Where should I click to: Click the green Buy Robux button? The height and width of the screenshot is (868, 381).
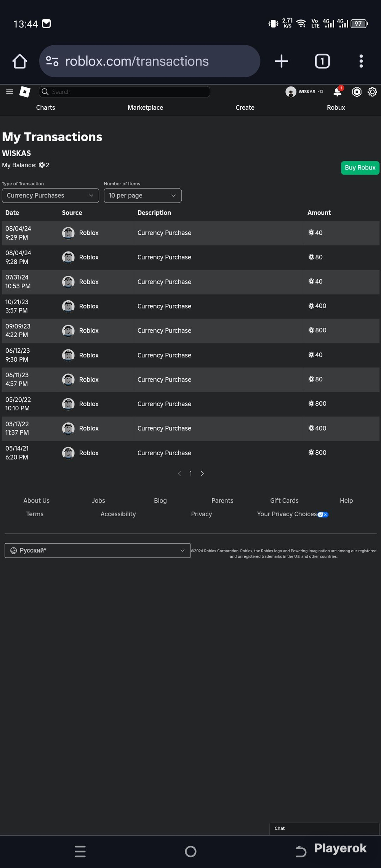click(x=360, y=168)
